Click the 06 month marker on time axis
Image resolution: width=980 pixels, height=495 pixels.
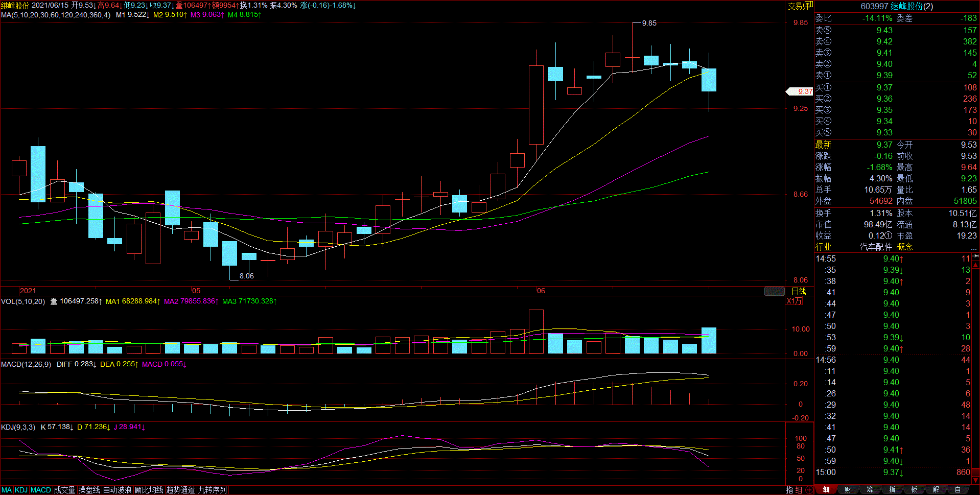tap(541, 291)
